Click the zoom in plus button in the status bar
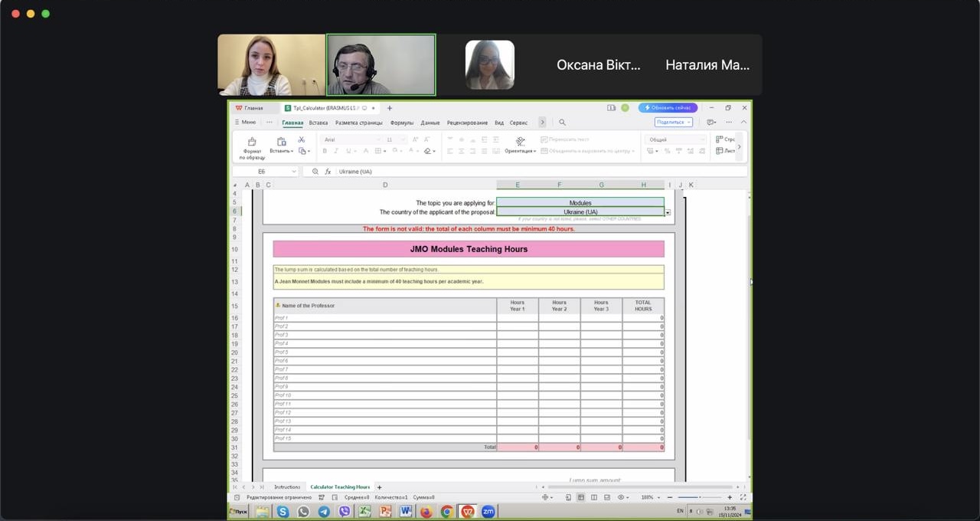This screenshot has width=980, height=521. pos(730,497)
